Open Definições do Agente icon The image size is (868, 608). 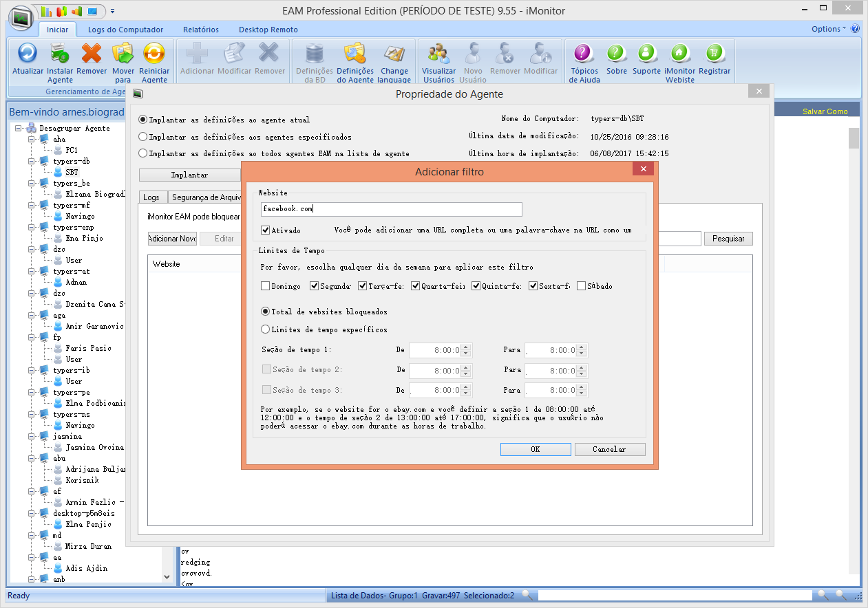pyautogui.click(x=355, y=53)
